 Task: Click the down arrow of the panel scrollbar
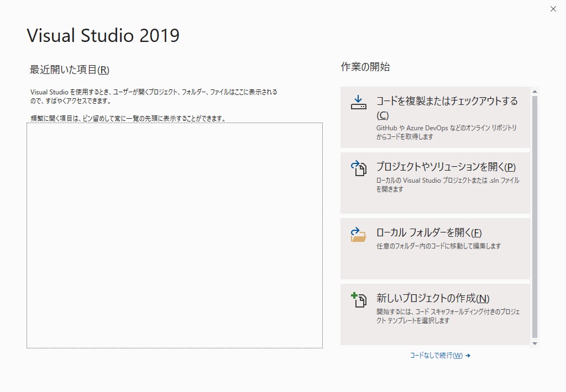(x=534, y=343)
